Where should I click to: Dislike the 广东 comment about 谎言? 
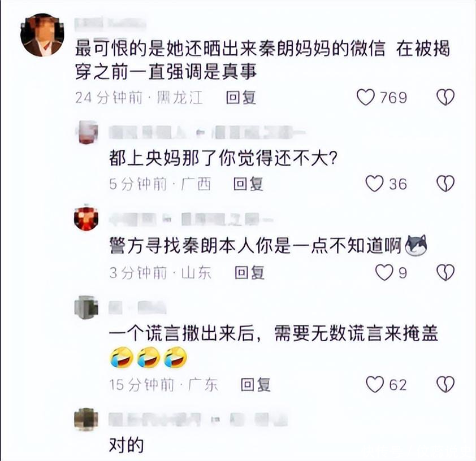445,385
